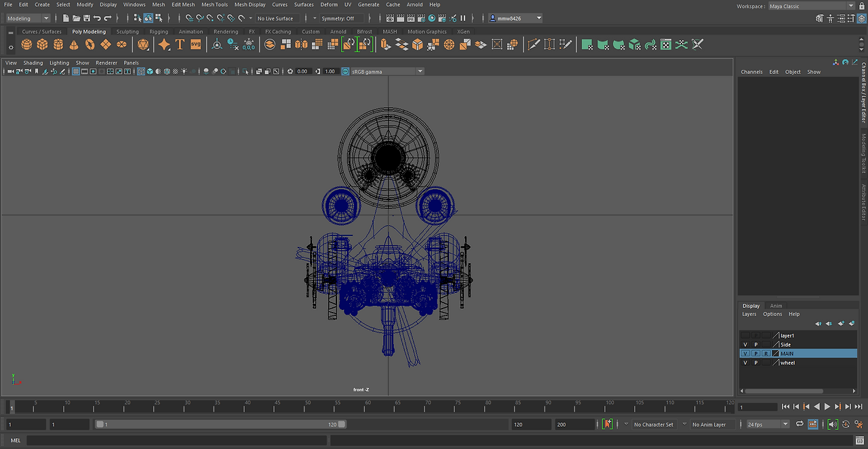868x449 pixels.
Task: Open the Mesh menu
Action: 158,4
